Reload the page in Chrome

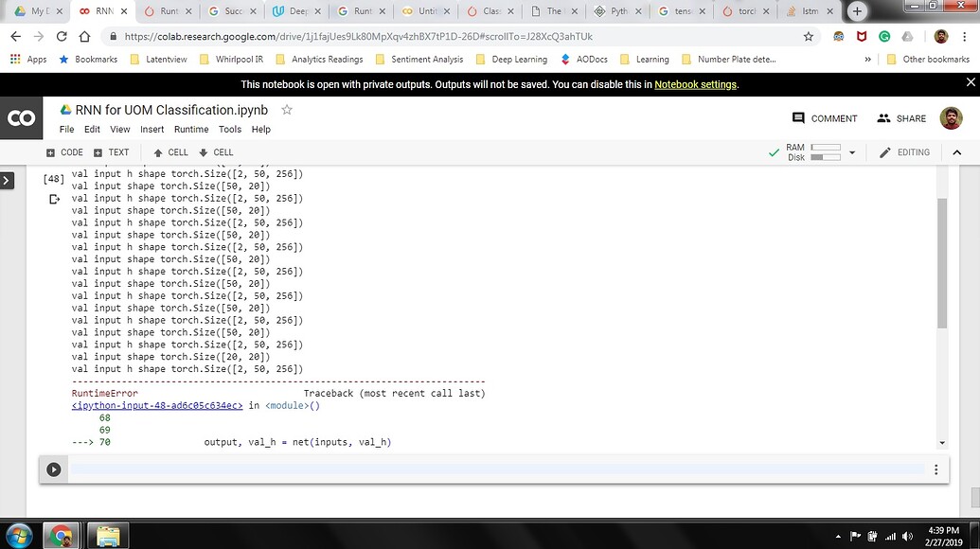click(62, 36)
